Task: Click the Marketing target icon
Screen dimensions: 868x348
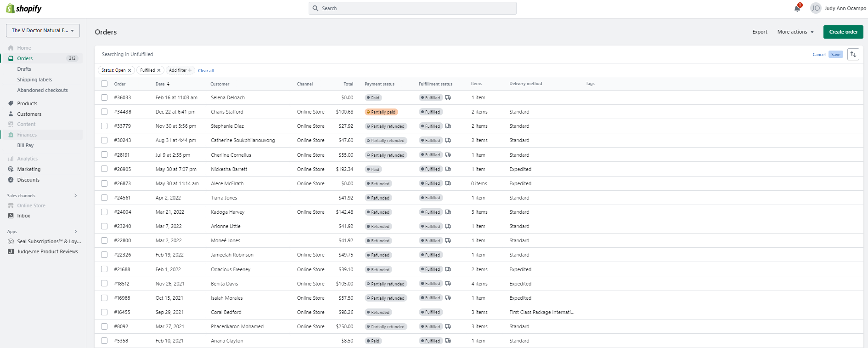Action: tap(11, 169)
